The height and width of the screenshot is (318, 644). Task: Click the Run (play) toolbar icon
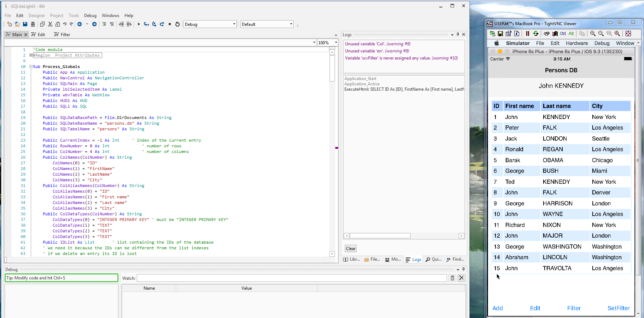(139, 24)
